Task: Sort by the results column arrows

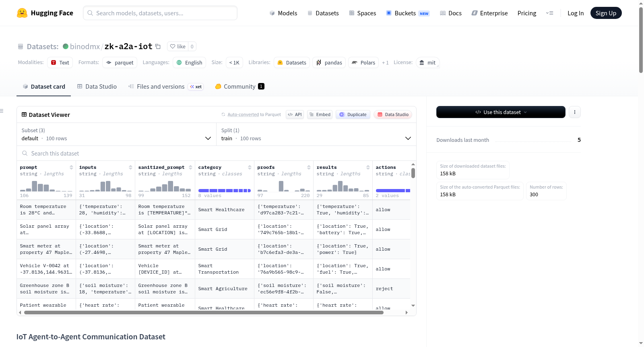Action: pos(368,167)
